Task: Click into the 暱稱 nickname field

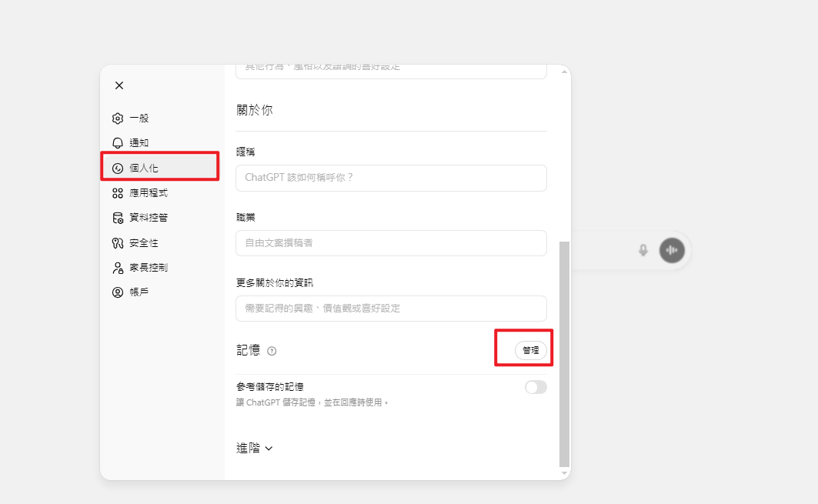Action: coord(391,178)
